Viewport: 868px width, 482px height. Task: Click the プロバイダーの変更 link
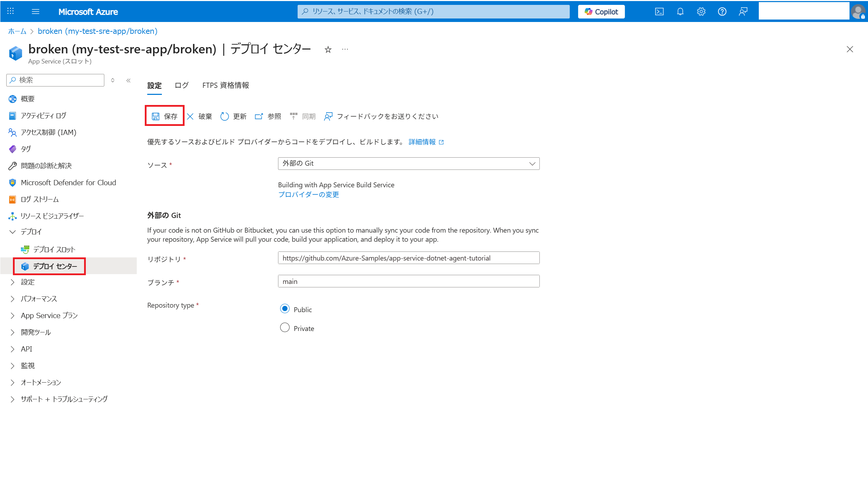308,195
